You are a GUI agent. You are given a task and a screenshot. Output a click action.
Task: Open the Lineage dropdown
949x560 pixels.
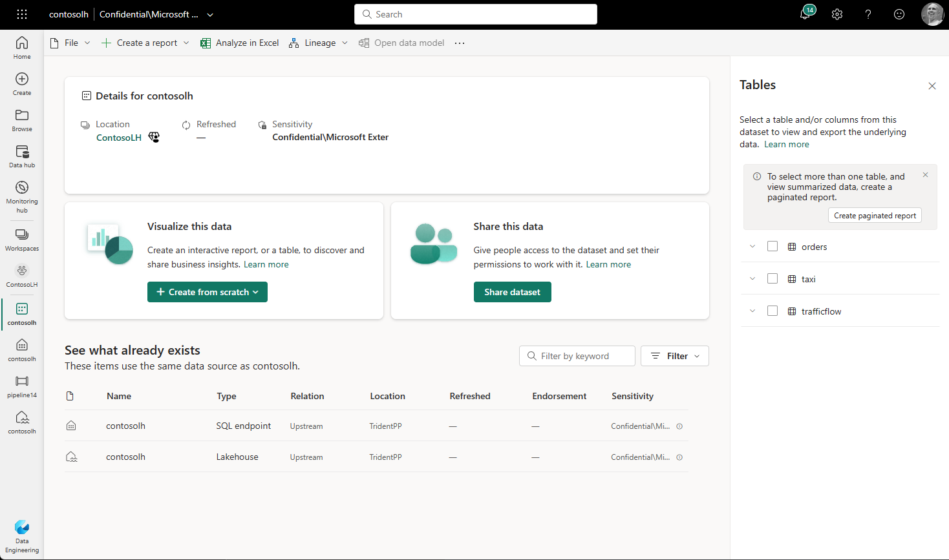[x=319, y=43]
